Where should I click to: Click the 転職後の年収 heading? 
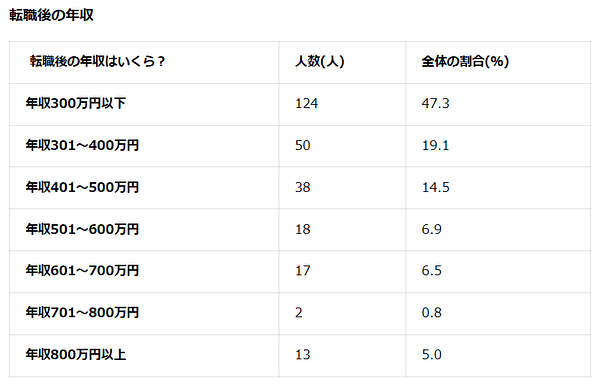51,15
